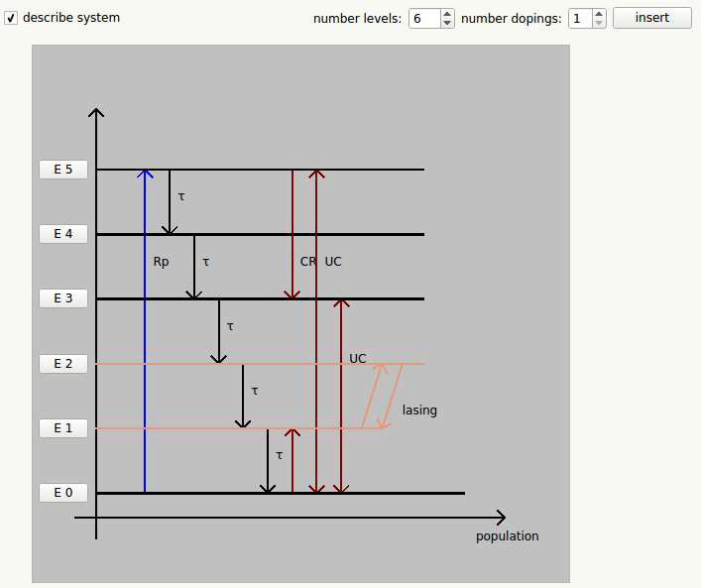Click the lasing label
Image resolution: width=701 pixels, height=588 pixels.
[419, 411]
